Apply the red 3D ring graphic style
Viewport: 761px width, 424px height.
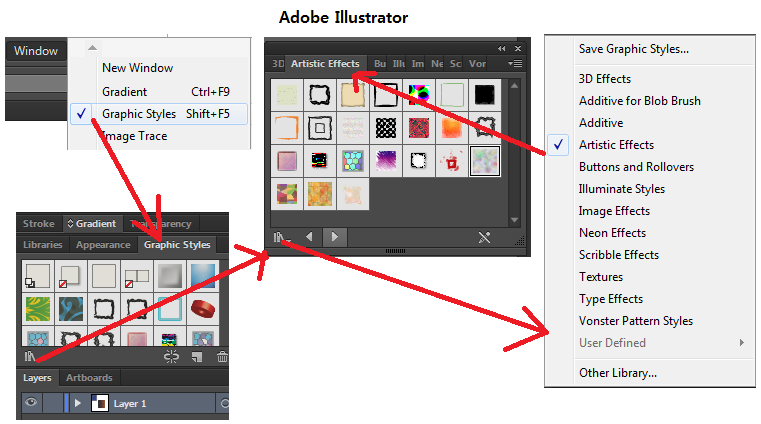202,309
